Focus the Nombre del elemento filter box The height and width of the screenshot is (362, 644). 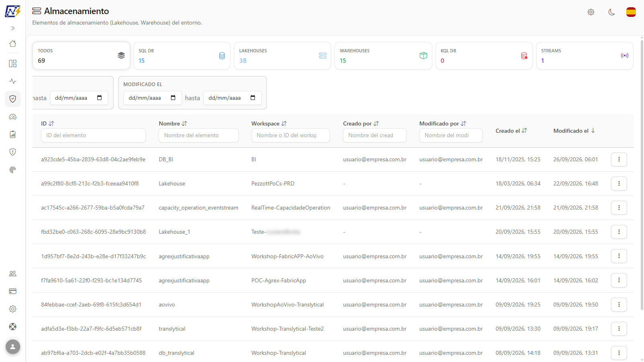(199, 135)
